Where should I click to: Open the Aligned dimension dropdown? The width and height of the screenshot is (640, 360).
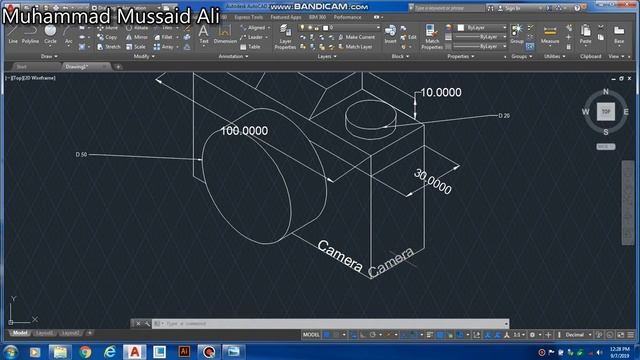[x=269, y=27]
